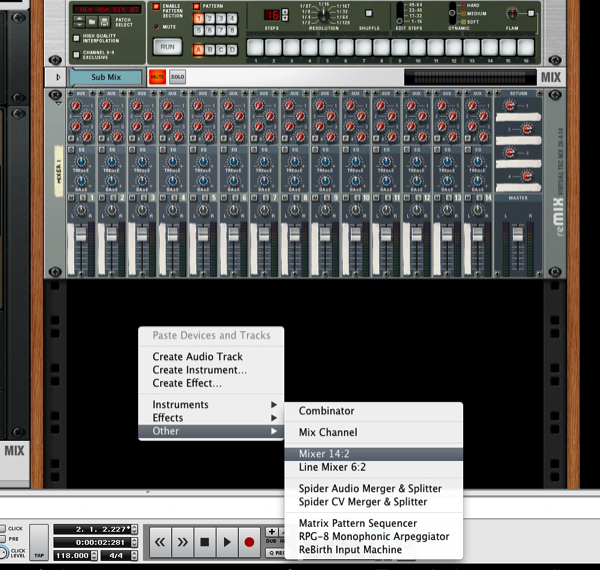The image size is (600, 570).
Task: Click the rewind transport button
Action: pos(160,542)
